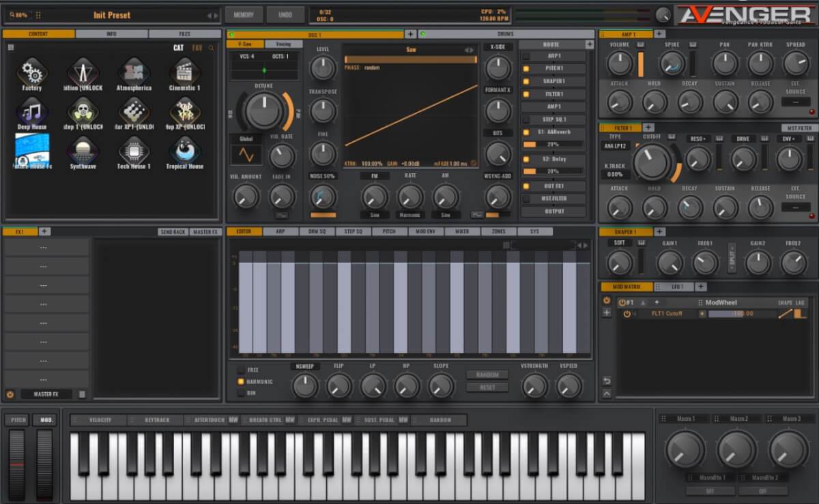Toggle the FX1 power icon at bottom
The width and height of the screenshot is (819, 504).
(x=10, y=394)
